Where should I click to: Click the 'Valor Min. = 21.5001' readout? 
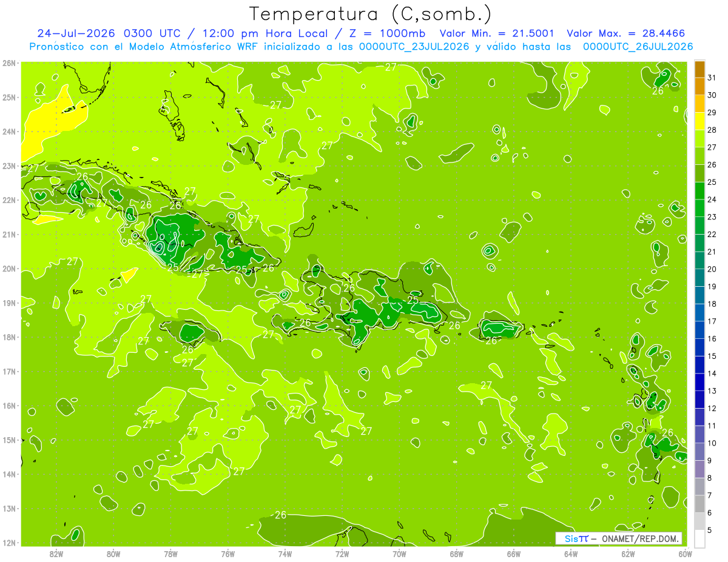click(x=496, y=33)
